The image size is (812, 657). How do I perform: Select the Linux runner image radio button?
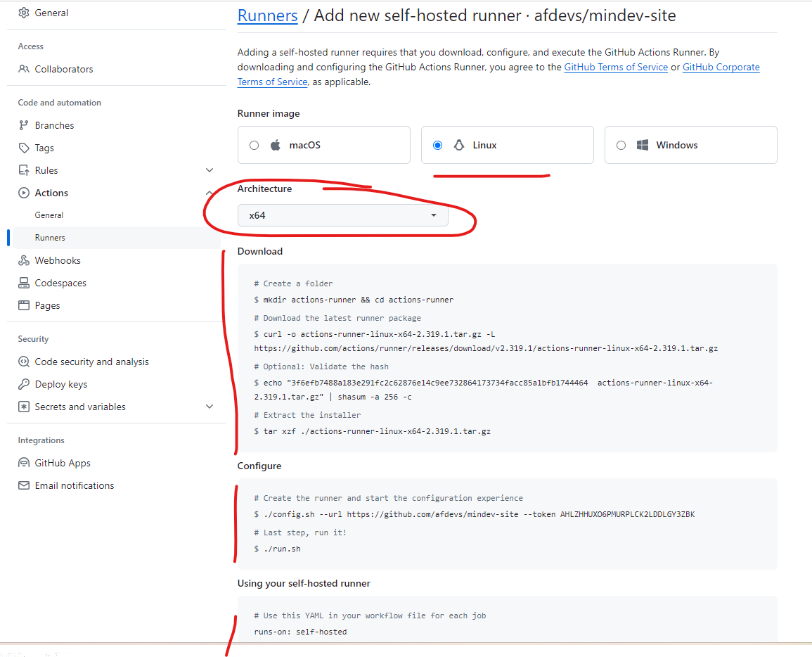coord(437,145)
